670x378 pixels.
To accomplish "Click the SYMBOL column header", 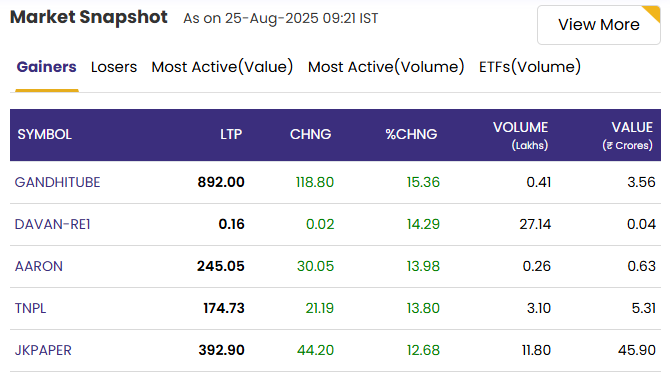I will pos(44,135).
